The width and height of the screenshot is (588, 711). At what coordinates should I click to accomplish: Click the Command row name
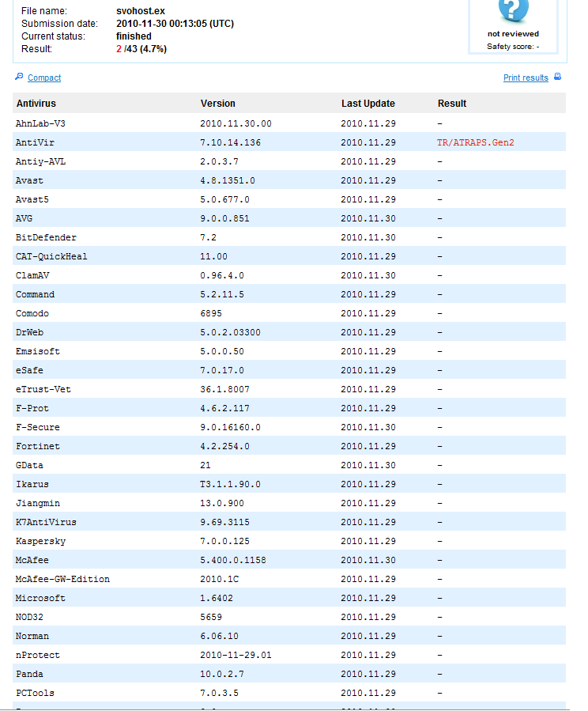pos(35,295)
